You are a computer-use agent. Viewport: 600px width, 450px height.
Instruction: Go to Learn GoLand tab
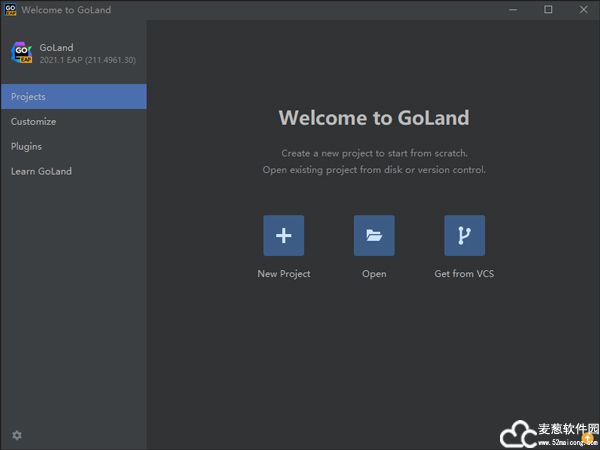[x=74, y=171]
